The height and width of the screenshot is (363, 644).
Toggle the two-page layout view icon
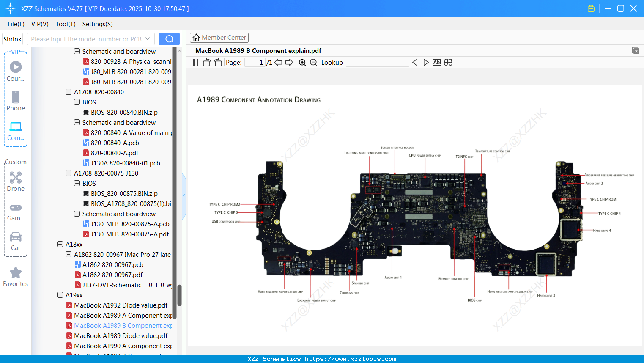194,63
